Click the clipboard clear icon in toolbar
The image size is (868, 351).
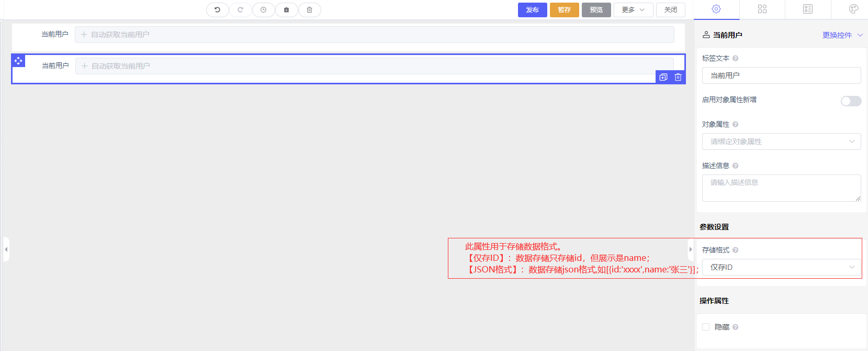286,10
